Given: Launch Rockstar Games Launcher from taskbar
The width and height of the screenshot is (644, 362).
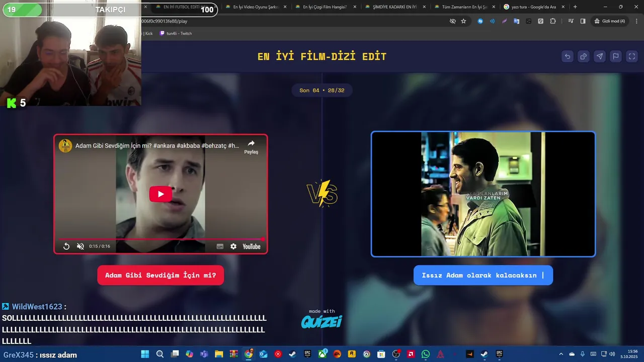Looking at the screenshot, I should (352, 354).
